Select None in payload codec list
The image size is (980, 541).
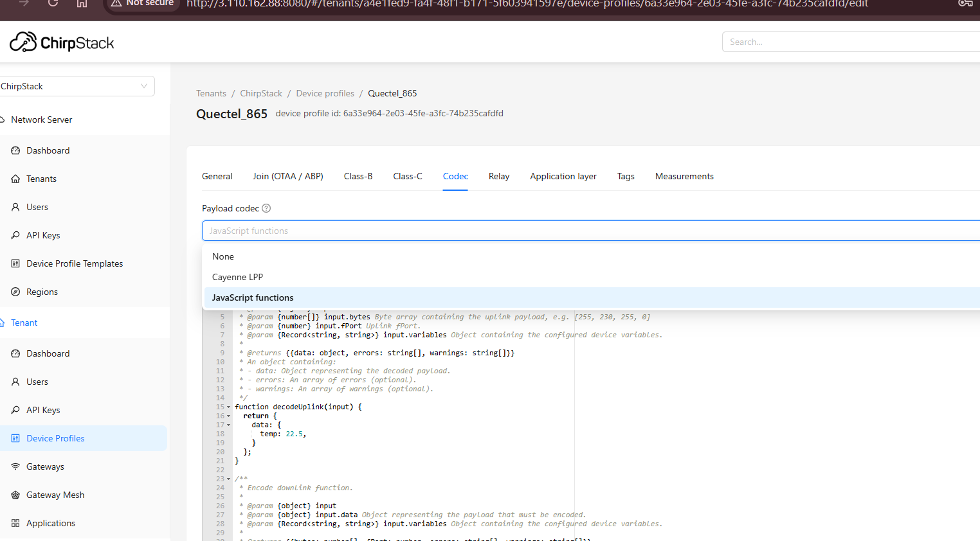(223, 256)
